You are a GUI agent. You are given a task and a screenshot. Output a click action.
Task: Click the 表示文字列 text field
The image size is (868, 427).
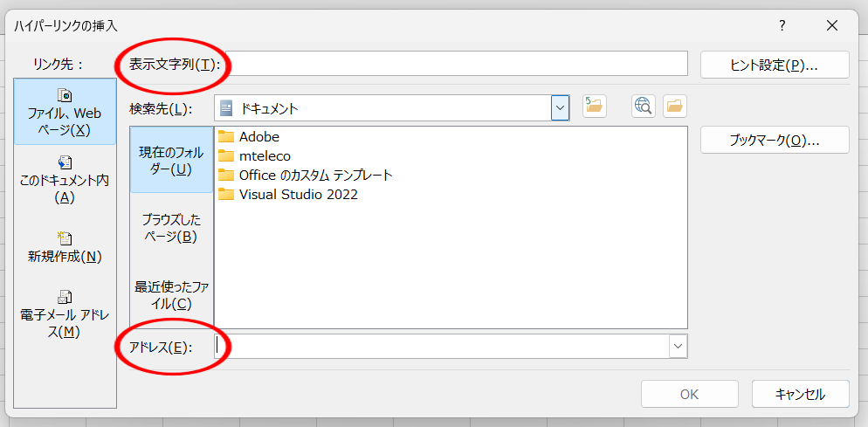tap(457, 63)
